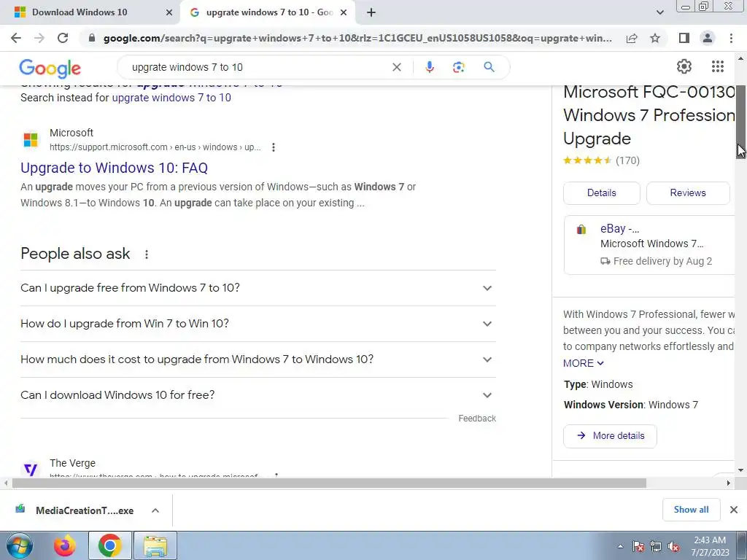
Task: Expand product description with MORE
Action: 583,363
